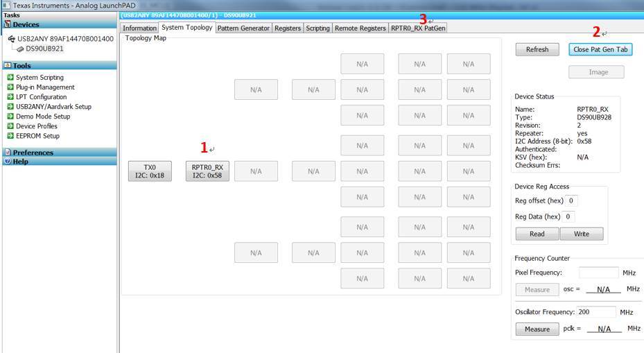Collapse the Tools section header

pos(60,66)
